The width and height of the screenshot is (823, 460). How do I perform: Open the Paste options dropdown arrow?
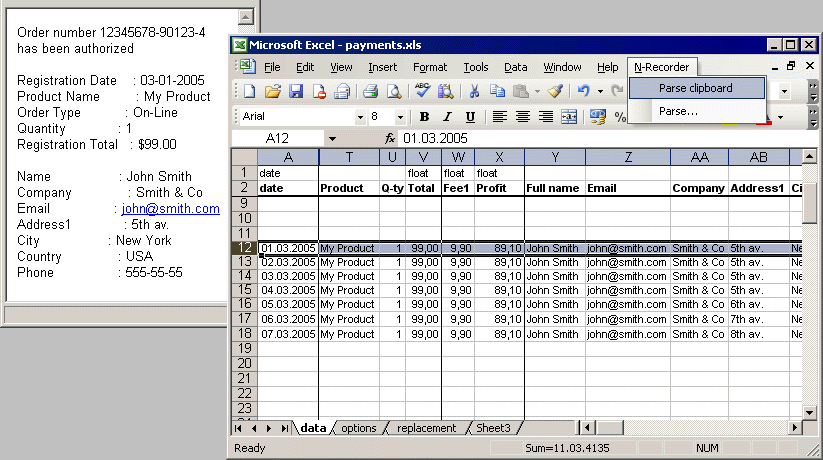pyautogui.click(x=537, y=91)
